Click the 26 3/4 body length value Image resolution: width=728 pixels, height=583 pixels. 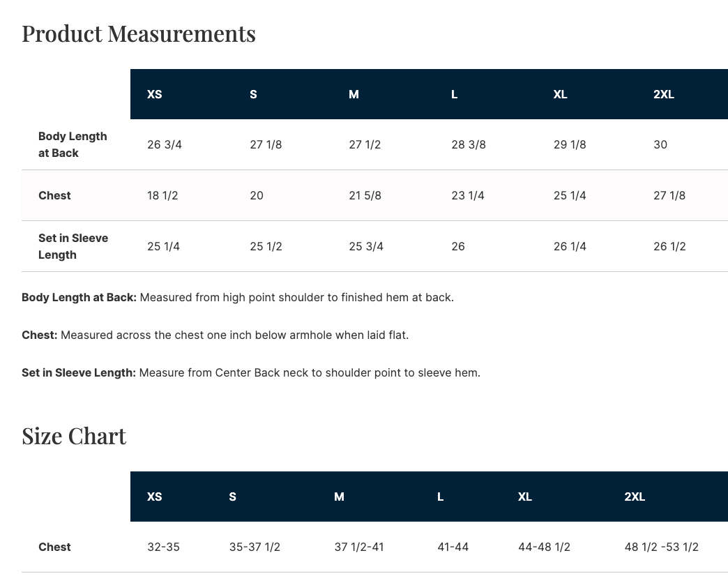pos(165,144)
